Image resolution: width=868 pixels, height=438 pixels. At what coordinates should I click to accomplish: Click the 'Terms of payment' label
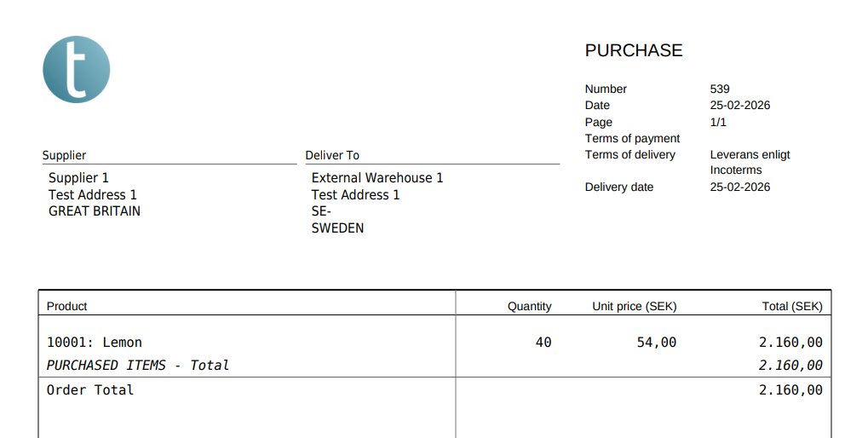[x=632, y=138]
